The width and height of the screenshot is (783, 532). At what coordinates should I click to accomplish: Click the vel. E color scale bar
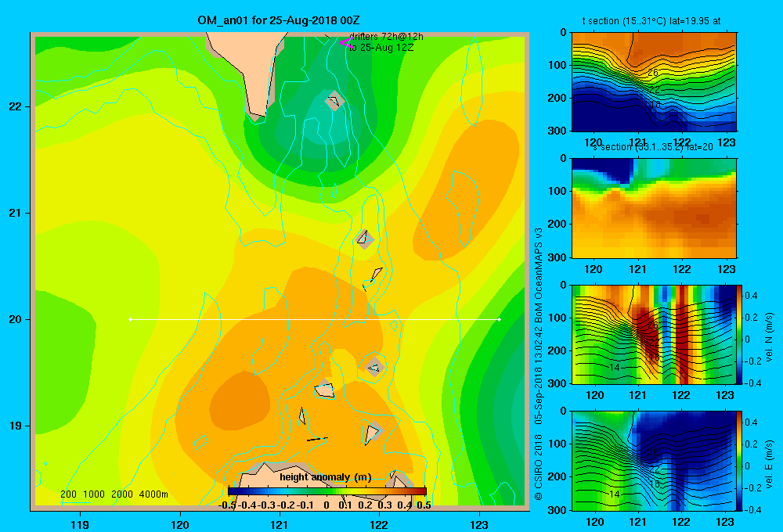click(x=739, y=461)
